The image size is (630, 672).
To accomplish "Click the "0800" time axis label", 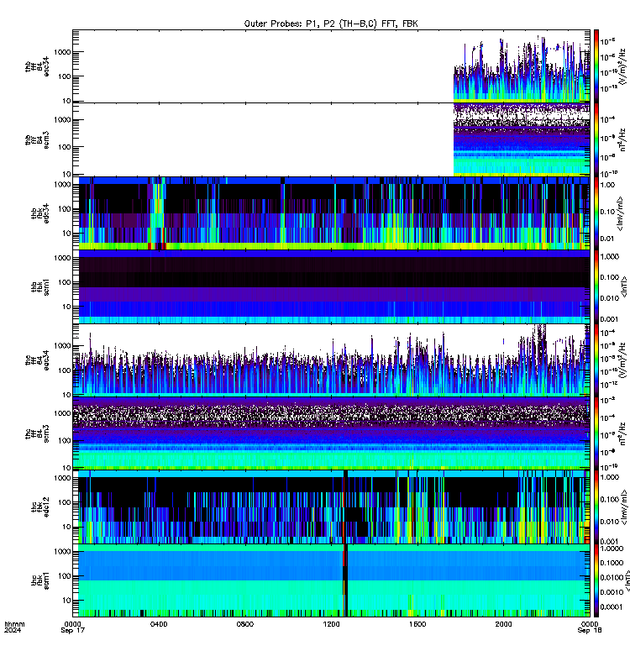I will pos(245,624).
